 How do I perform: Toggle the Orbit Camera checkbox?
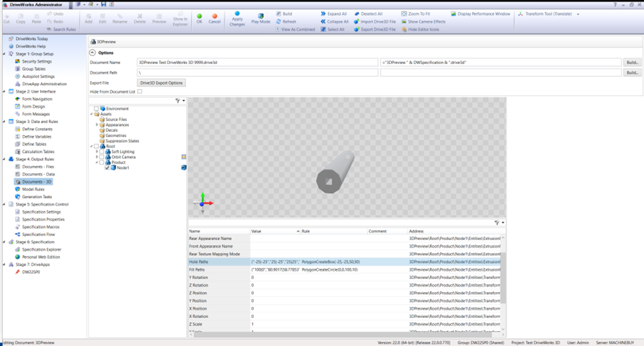[102, 157]
